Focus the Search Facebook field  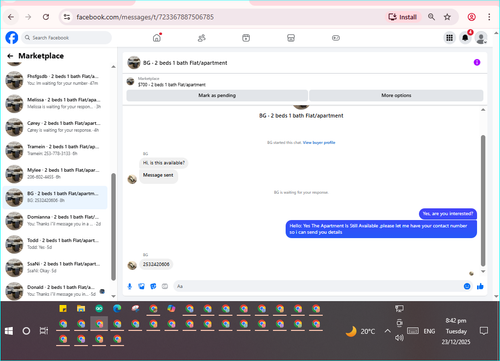[x=67, y=38]
